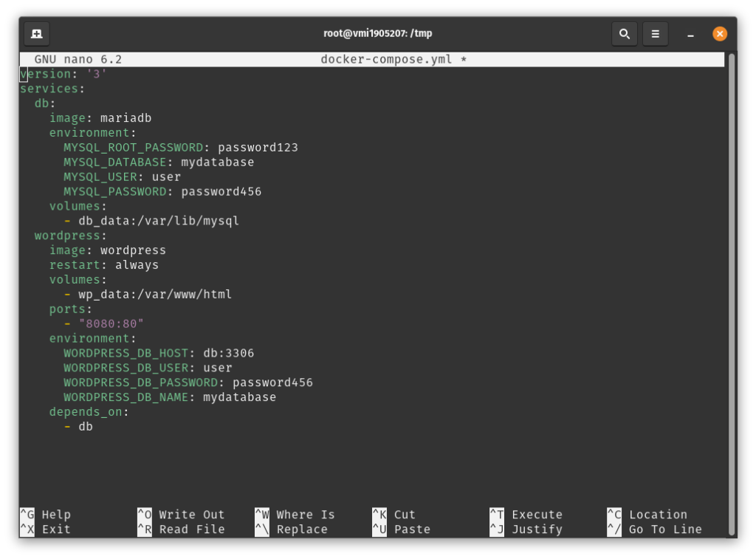Click the password123 value
The image size is (756, 559).
coord(258,148)
